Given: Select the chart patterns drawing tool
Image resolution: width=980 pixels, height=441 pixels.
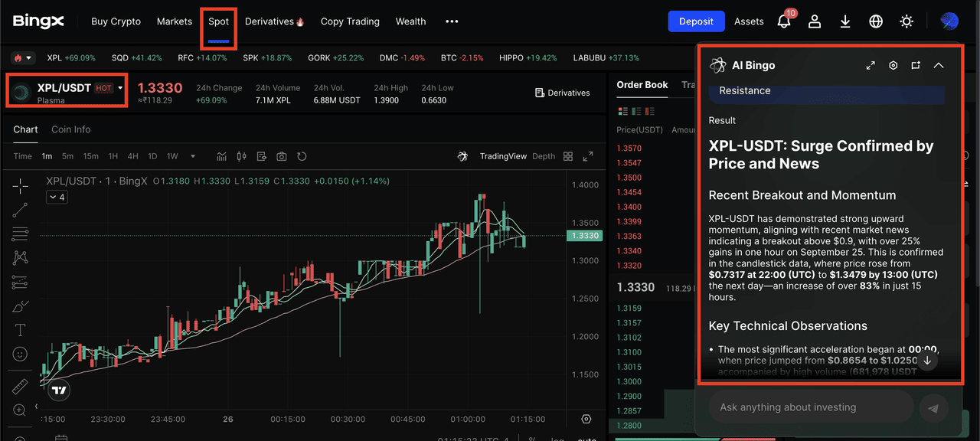Looking at the screenshot, I should (x=21, y=257).
